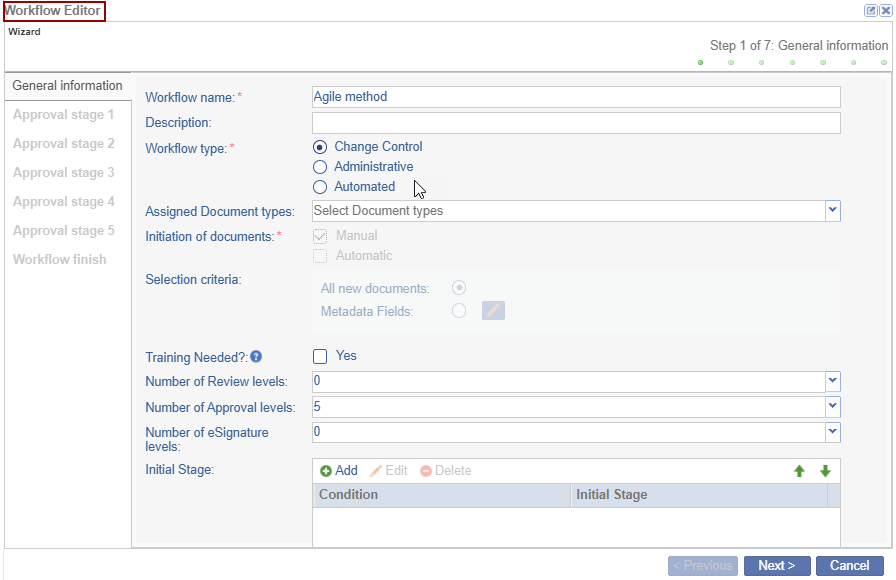Image resolution: width=896 pixels, height=580 pixels.
Task: Click the pop-out icon in title bar
Action: pos(871,10)
